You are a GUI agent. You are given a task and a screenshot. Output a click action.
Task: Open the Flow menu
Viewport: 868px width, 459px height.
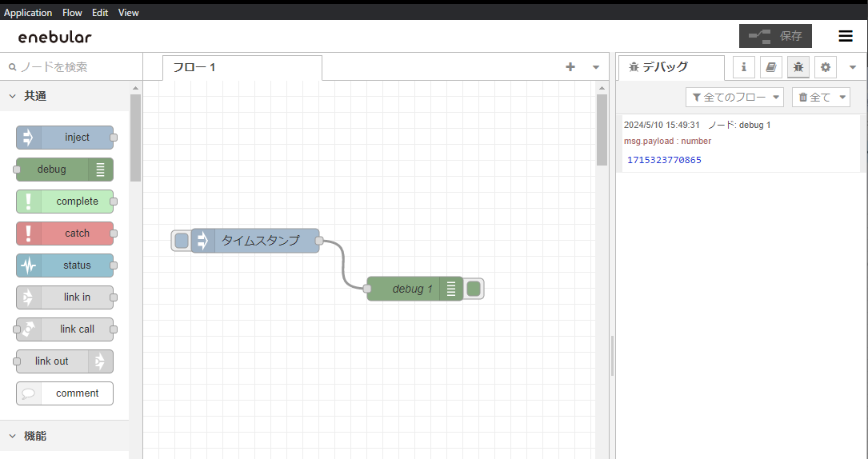[72, 12]
